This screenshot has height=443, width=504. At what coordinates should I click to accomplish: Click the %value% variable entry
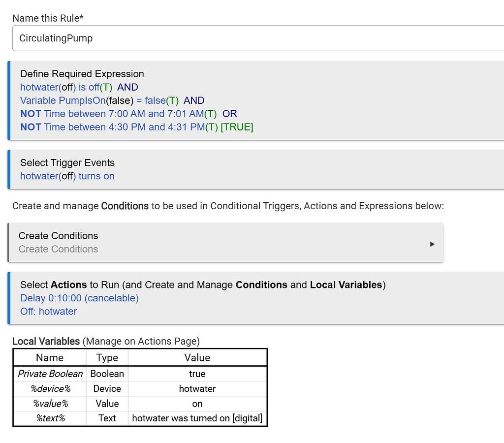(50, 403)
